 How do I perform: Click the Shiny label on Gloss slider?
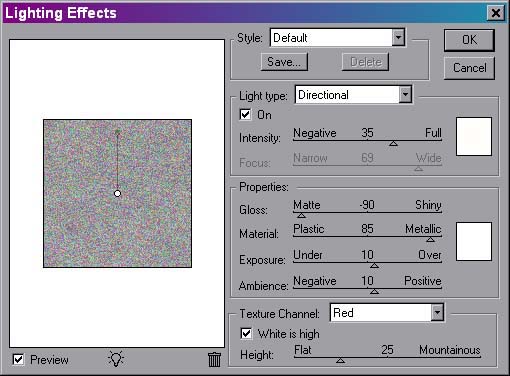tap(428, 205)
